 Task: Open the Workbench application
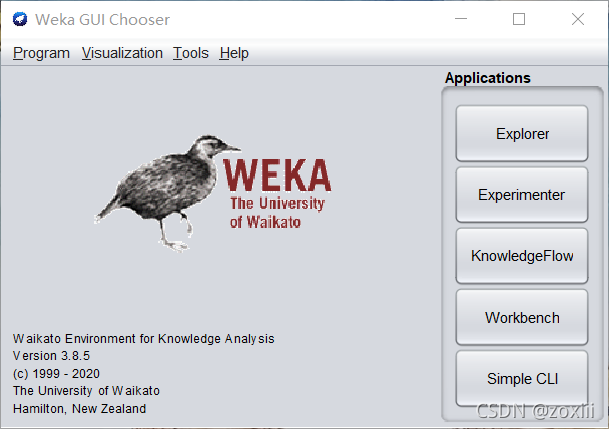tap(522, 317)
